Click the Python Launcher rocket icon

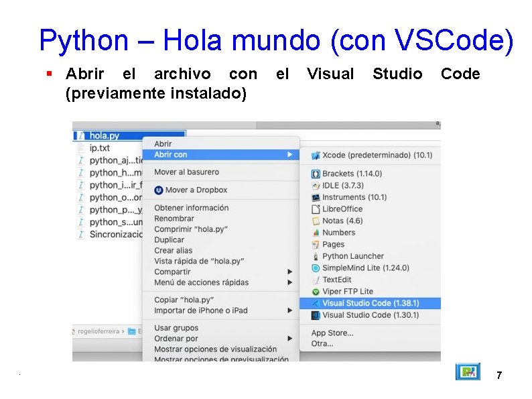(316, 256)
